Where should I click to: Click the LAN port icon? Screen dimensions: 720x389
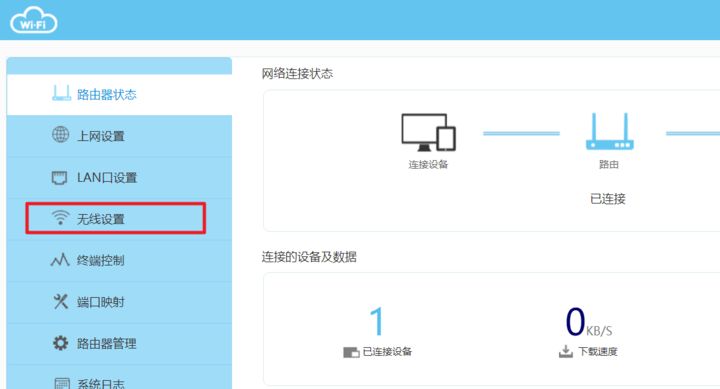click(x=59, y=177)
